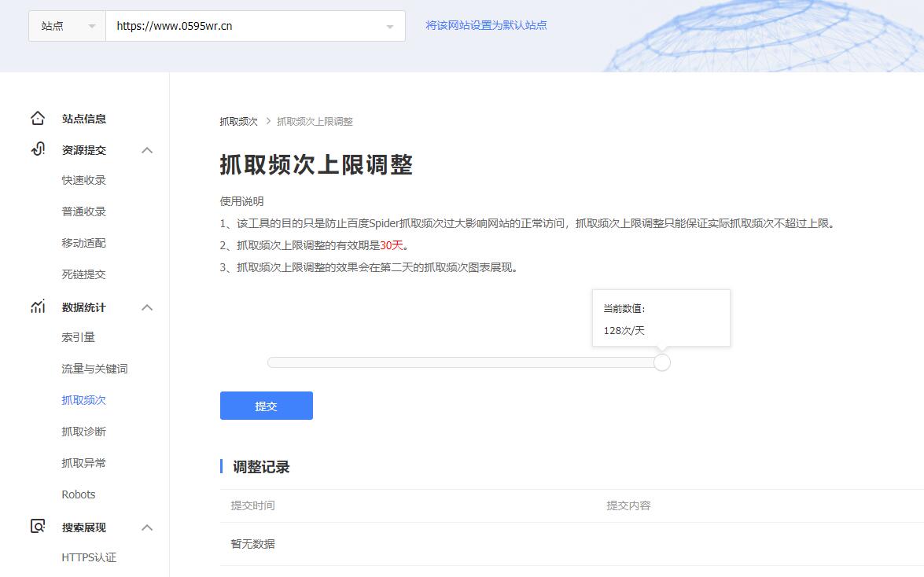Click the 提交 submit button

pyautogui.click(x=266, y=405)
